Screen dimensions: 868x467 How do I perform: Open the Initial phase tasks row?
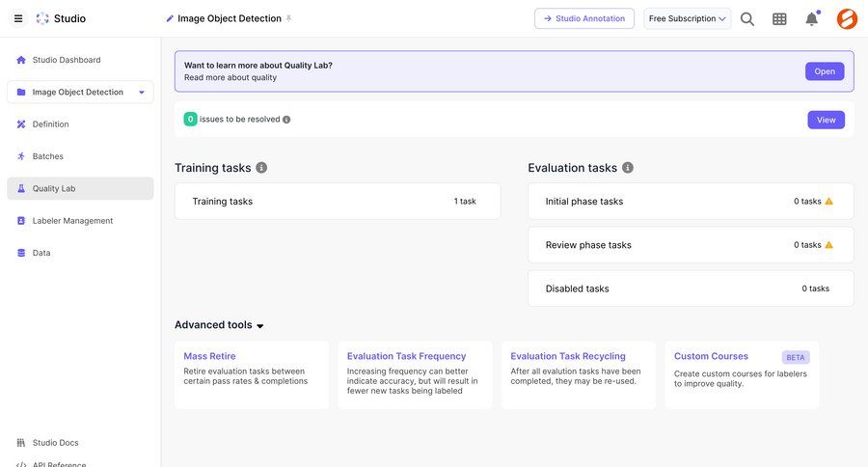(691, 201)
